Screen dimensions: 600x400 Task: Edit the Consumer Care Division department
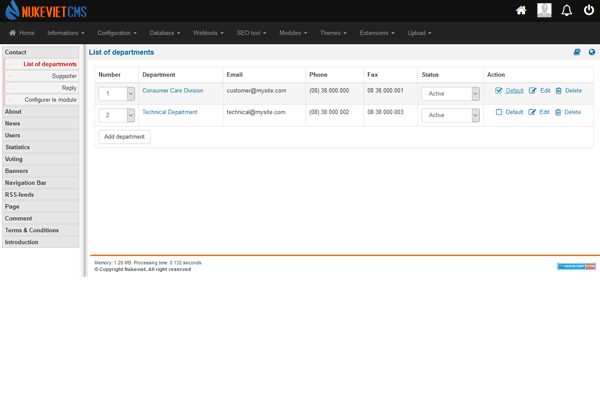pyautogui.click(x=540, y=91)
